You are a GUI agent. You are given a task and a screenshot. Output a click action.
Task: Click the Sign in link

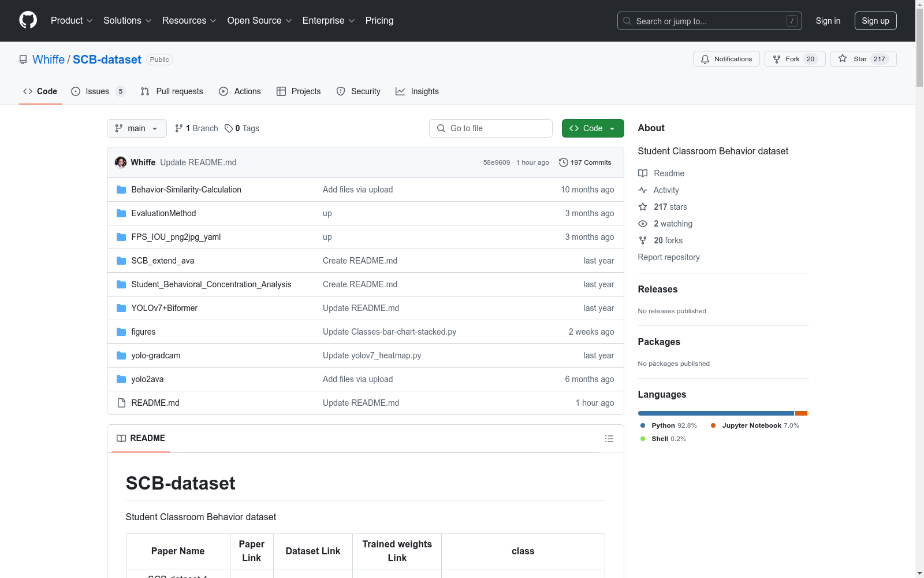pos(828,21)
